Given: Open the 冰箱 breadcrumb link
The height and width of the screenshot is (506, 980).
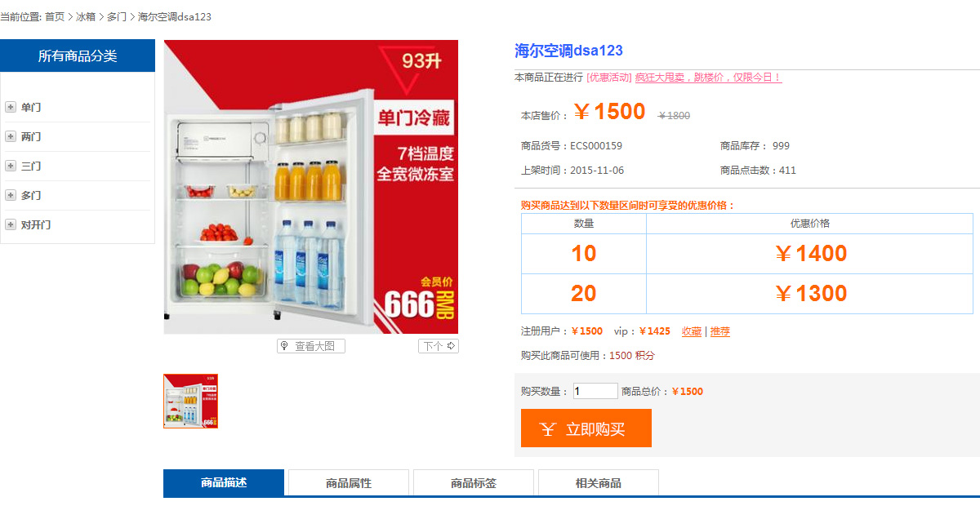Looking at the screenshot, I should (86, 16).
